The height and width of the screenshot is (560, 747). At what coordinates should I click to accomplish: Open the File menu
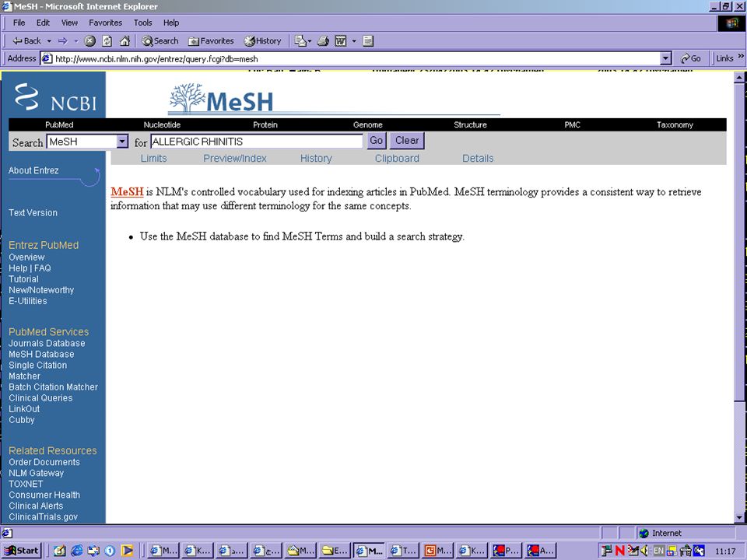tap(19, 23)
